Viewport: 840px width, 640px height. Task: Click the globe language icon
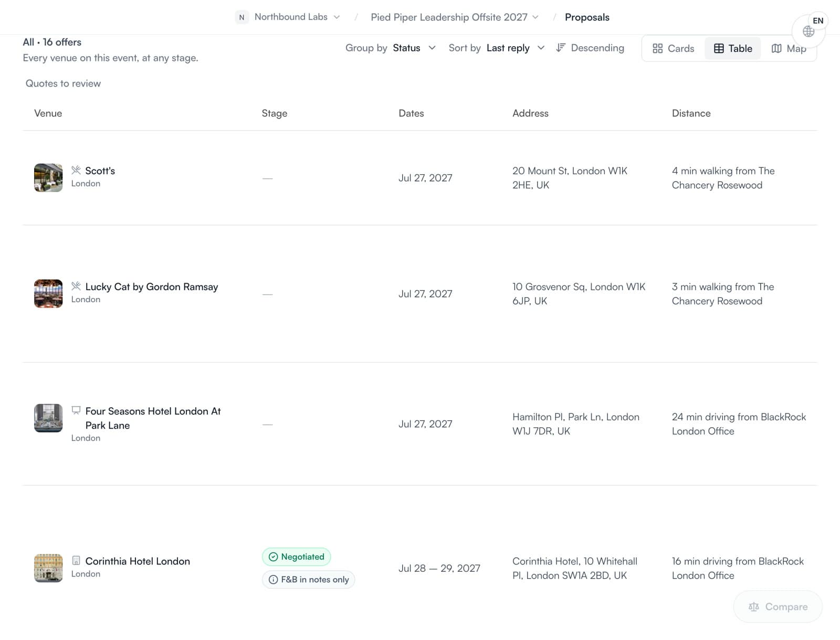(808, 31)
